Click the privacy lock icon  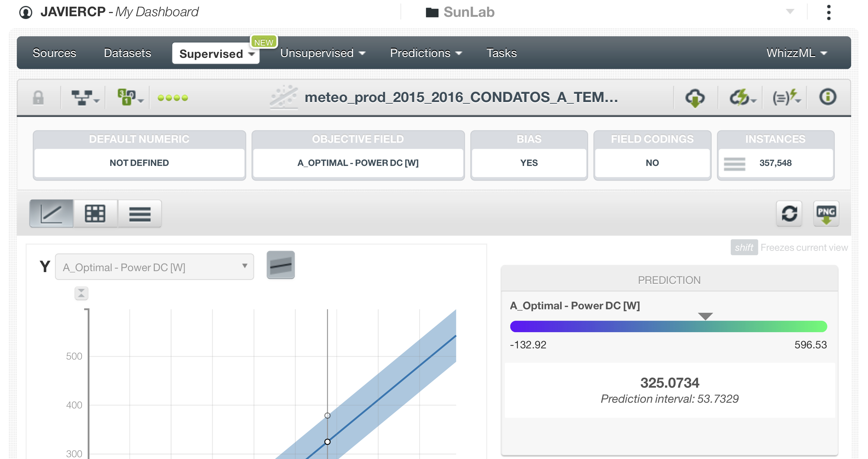click(x=38, y=98)
